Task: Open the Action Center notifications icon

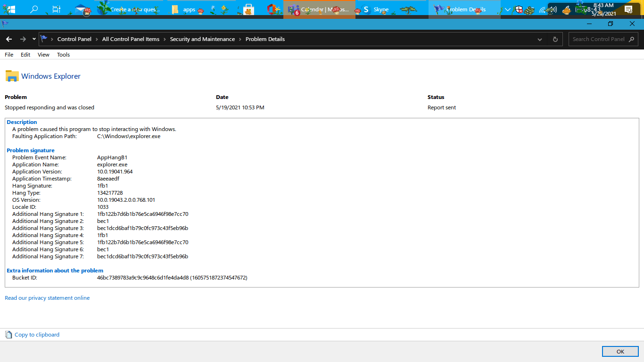Action: [x=628, y=9]
